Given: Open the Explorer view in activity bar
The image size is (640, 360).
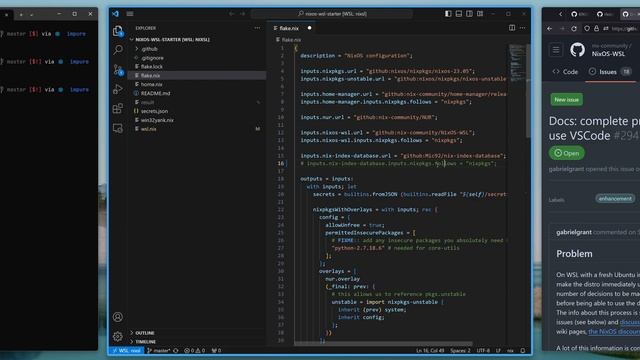Looking at the screenshot, I should coord(118,31).
